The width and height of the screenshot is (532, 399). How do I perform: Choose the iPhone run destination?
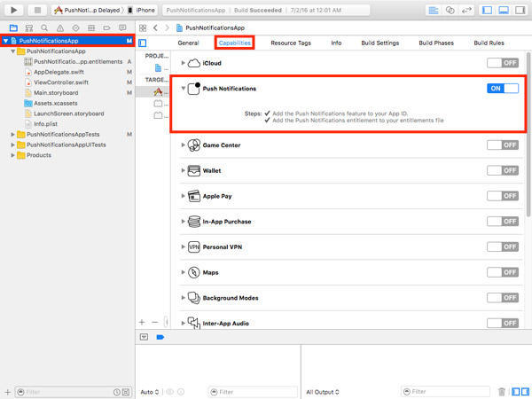point(142,10)
